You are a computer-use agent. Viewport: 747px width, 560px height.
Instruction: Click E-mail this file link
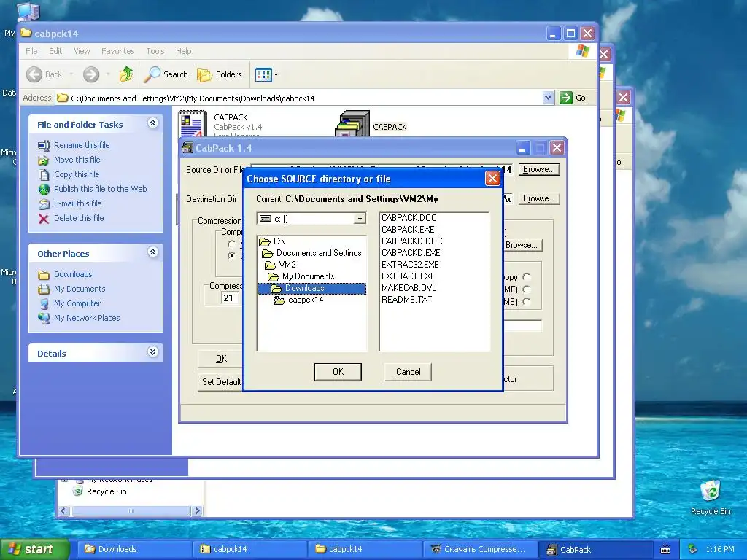tap(77, 203)
